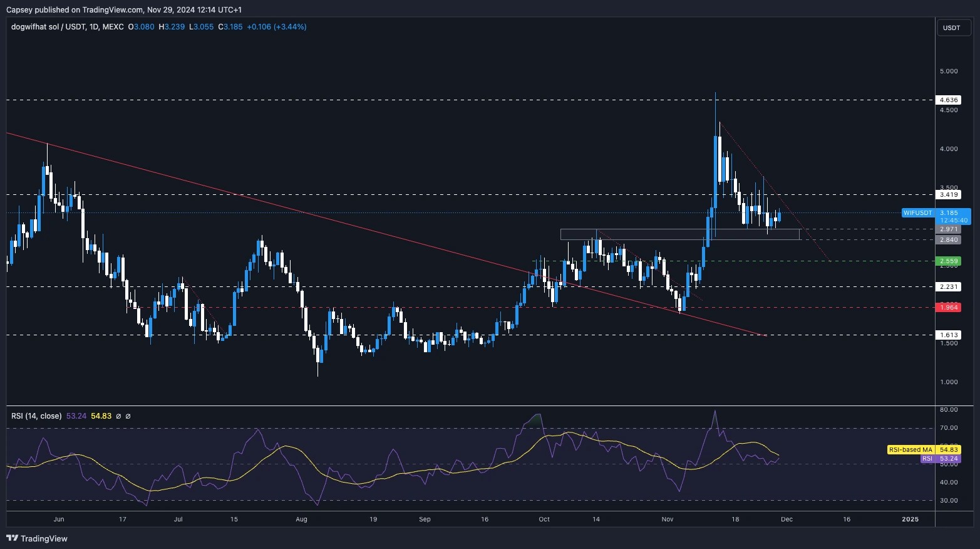
Task: Select the 4.636 resistance price label
Action: pos(948,99)
